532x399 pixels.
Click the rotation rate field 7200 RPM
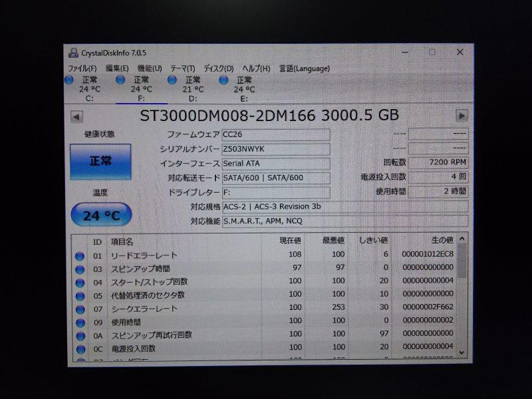tap(438, 162)
